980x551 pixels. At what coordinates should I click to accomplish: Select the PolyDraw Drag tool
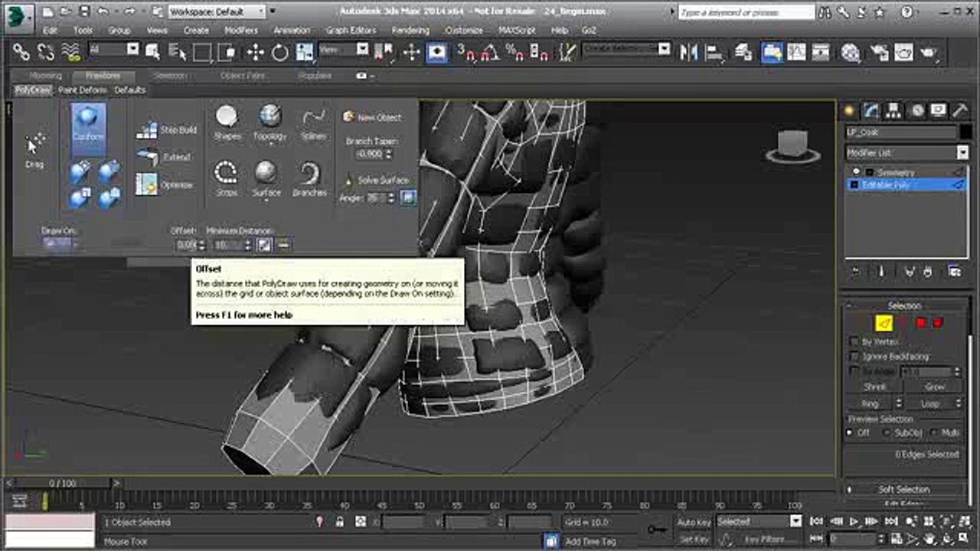[x=34, y=150]
